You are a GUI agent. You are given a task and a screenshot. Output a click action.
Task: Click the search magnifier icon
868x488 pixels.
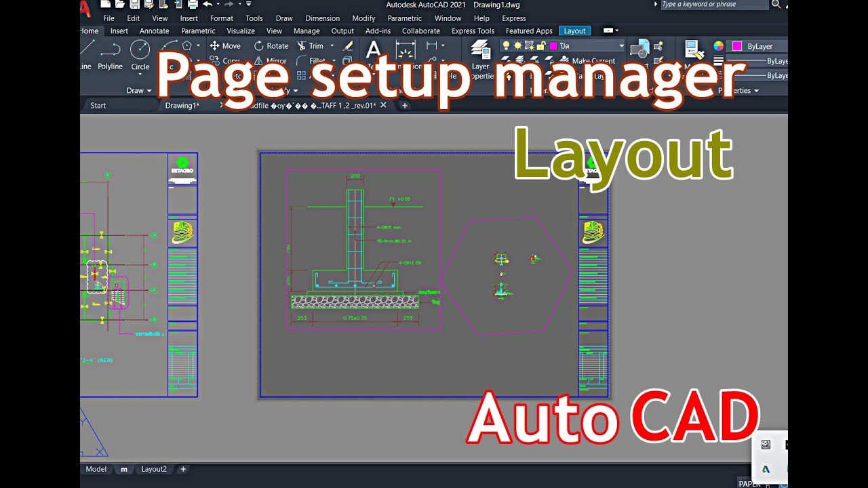pos(776,5)
